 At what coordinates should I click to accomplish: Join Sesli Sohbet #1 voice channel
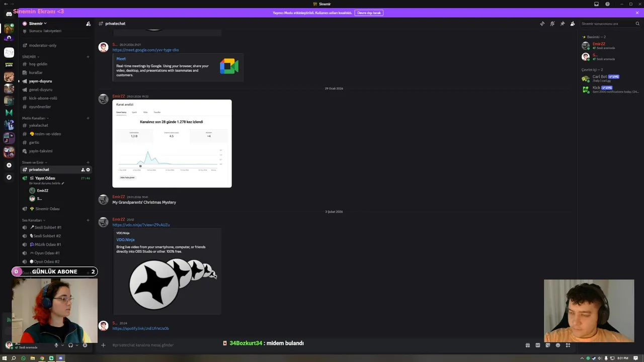pos(55,227)
